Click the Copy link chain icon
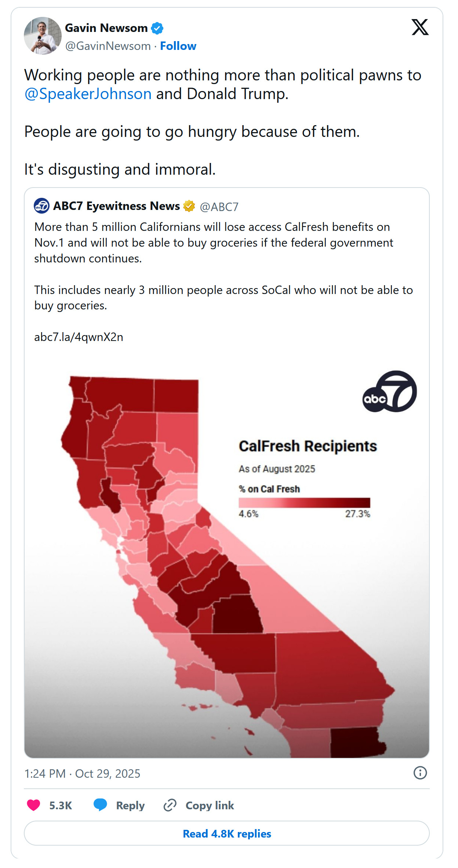Screen dimensions: 458x868 170,805
